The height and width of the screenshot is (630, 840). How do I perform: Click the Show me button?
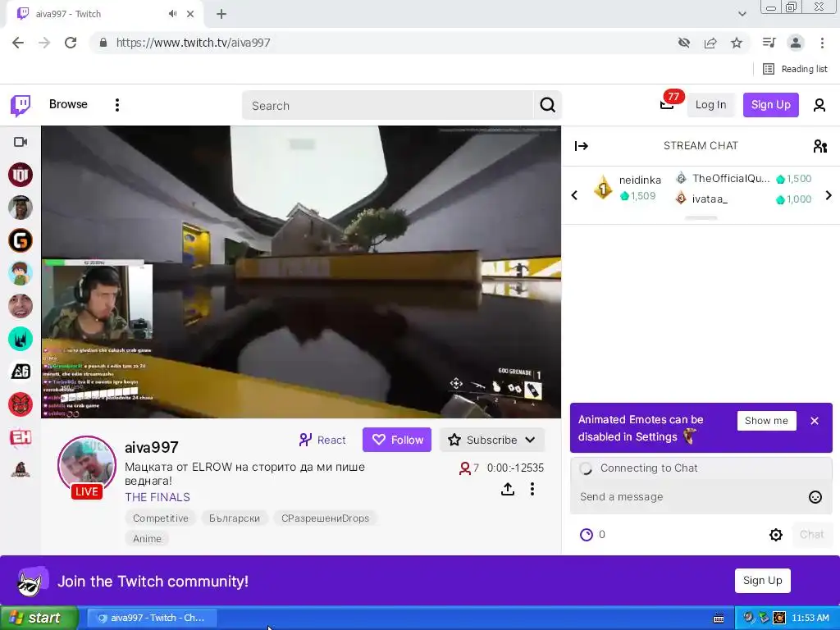766,421
